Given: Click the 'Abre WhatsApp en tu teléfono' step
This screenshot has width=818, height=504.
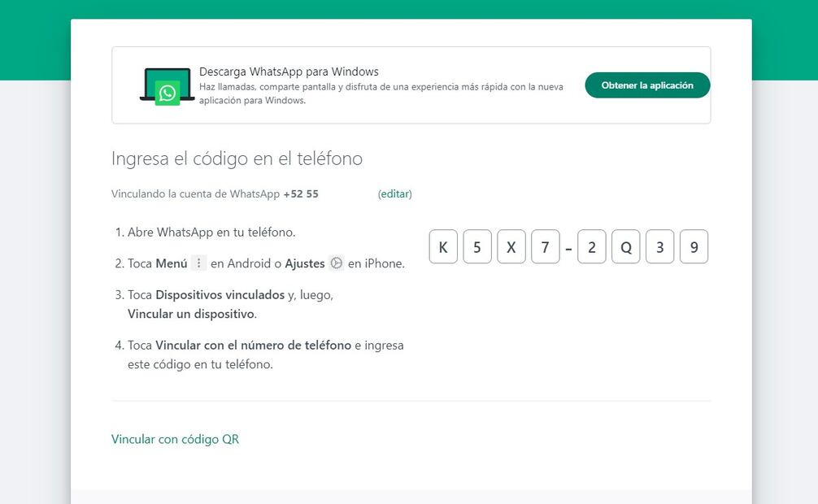Looking at the screenshot, I should pyautogui.click(x=211, y=232).
